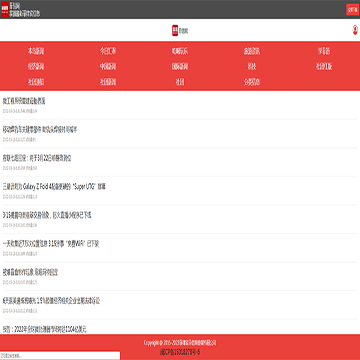Open the 分类信息 category
The height and width of the screenshot is (360, 360).
252,82
